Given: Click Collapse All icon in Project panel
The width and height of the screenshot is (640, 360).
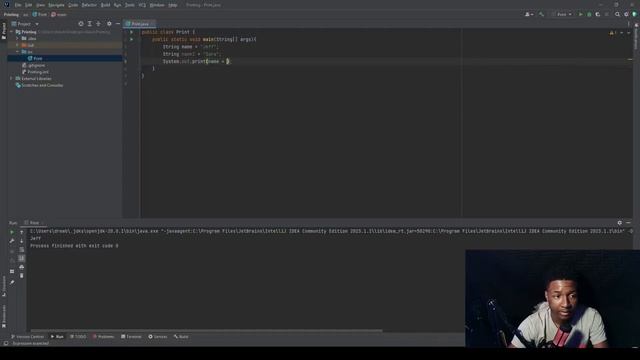Looking at the screenshot, I should point(98,24).
